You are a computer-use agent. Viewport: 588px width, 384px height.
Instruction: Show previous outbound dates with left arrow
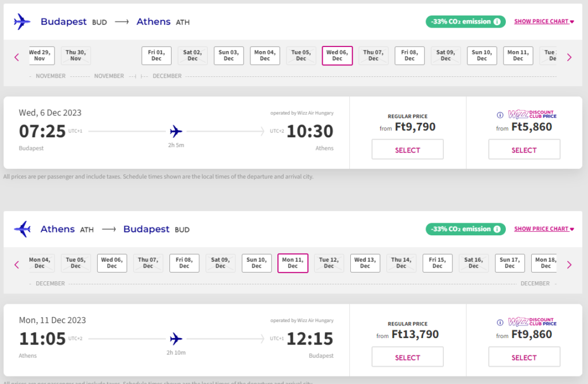pos(17,57)
